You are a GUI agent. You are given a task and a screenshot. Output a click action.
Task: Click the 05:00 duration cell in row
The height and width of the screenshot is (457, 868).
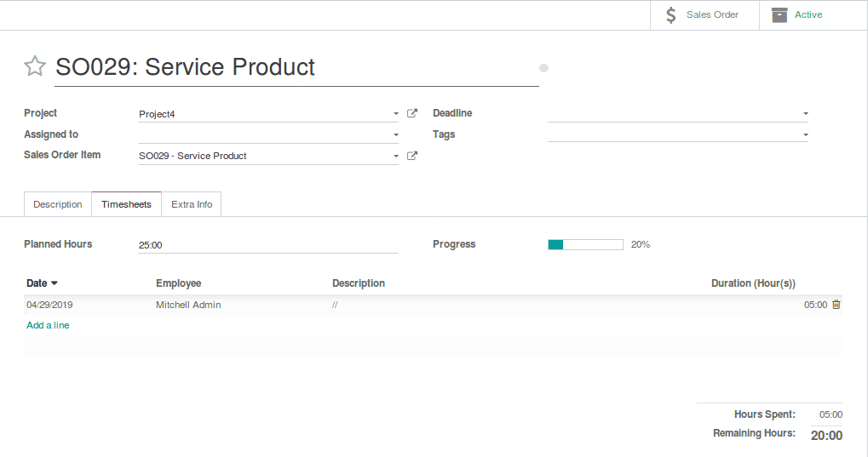[815, 305]
